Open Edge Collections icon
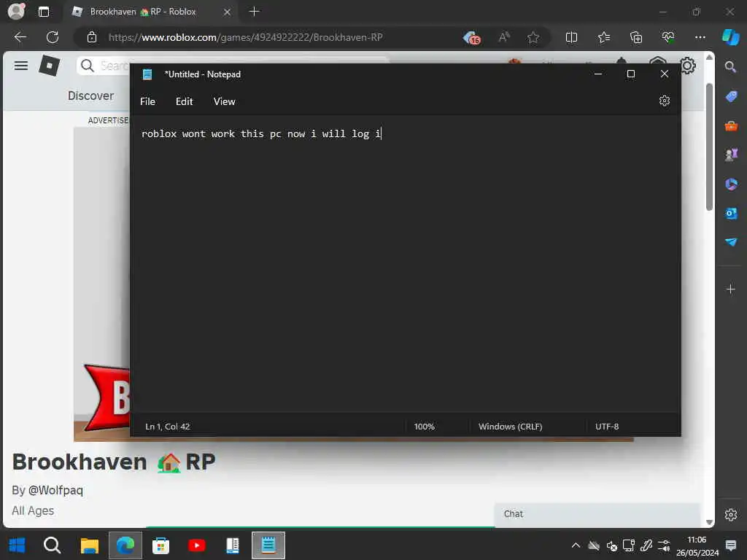The image size is (747, 560). (636, 37)
